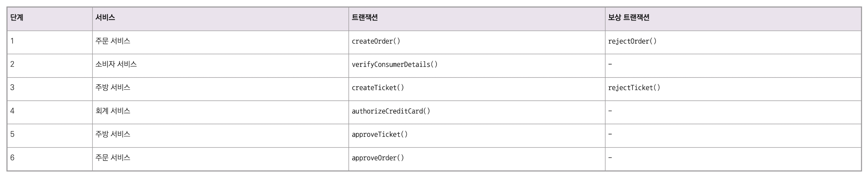Select the createOrder() cell
This screenshot has width=868, height=179.
click(x=376, y=41)
